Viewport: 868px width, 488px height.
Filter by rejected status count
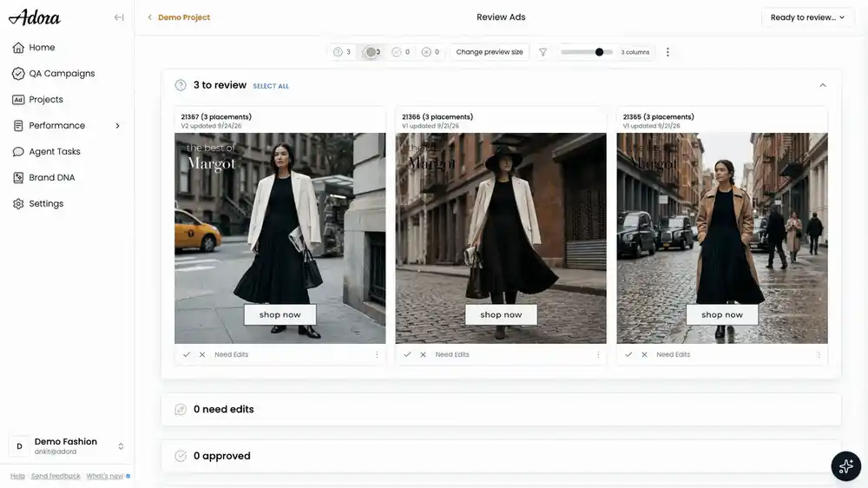coord(431,52)
